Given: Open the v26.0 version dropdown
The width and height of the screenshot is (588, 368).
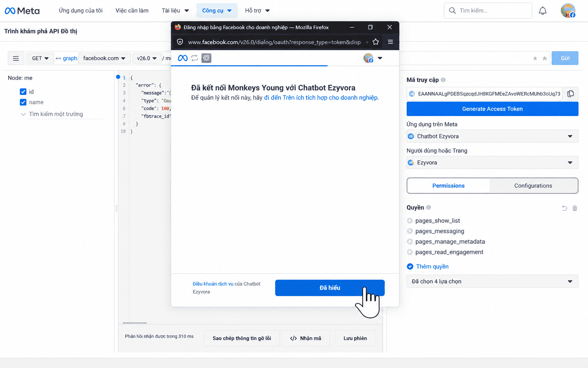Looking at the screenshot, I should (x=147, y=58).
